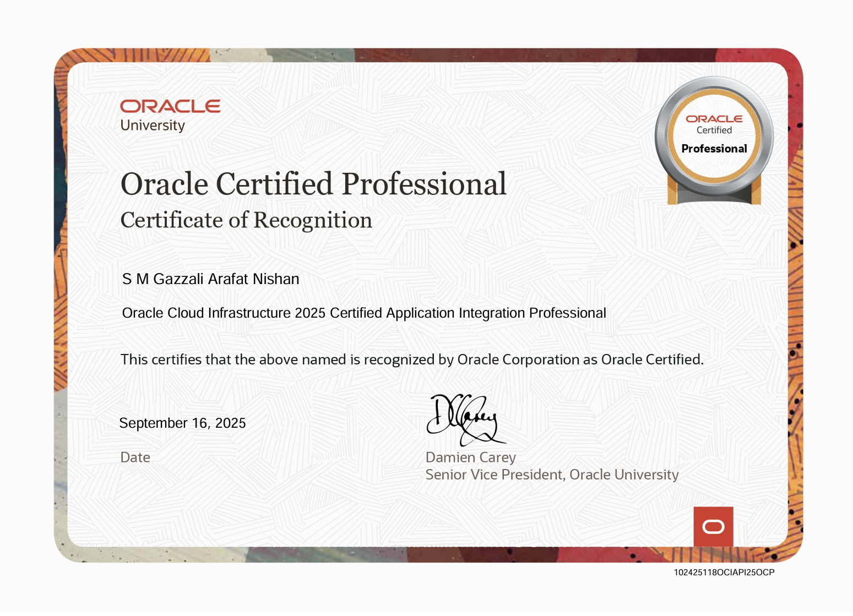Screen dimensions: 853x616
Task: Click the 'This certifies that' statement line
Action: click(x=411, y=359)
